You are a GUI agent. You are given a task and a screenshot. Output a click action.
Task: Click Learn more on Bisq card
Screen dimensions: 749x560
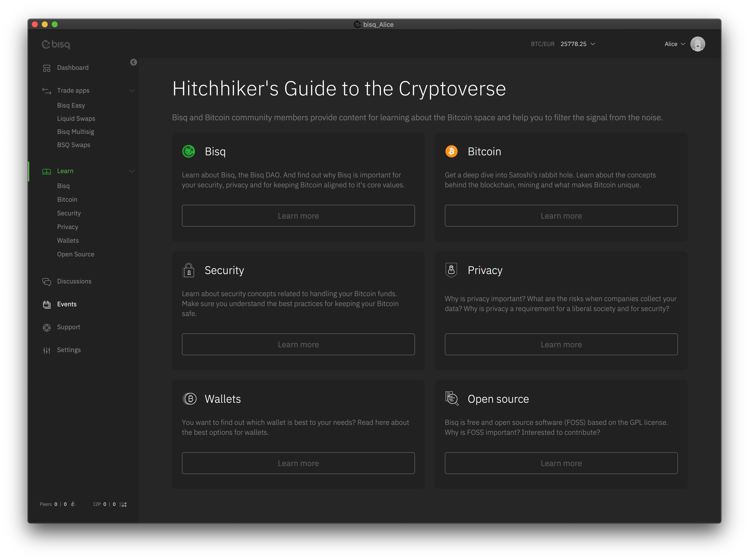pos(298,216)
